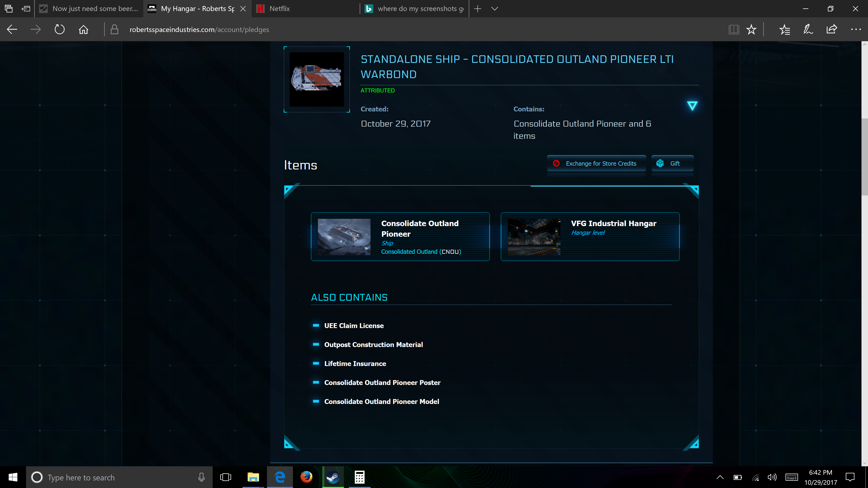Expand the system tray hidden icons arrow
868x488 pixels.
tap(720, 477)
